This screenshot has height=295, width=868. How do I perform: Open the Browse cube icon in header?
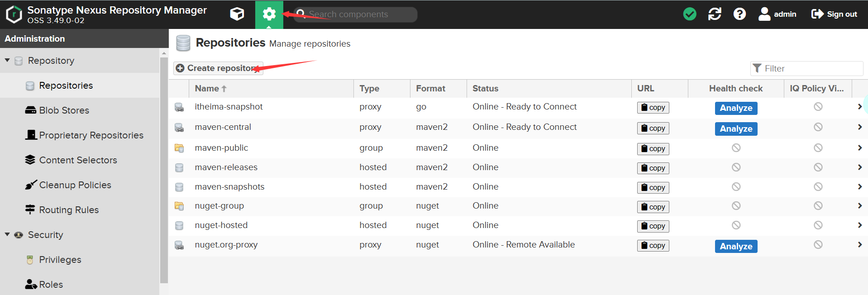pyautogui.click(x=237, y=14)
